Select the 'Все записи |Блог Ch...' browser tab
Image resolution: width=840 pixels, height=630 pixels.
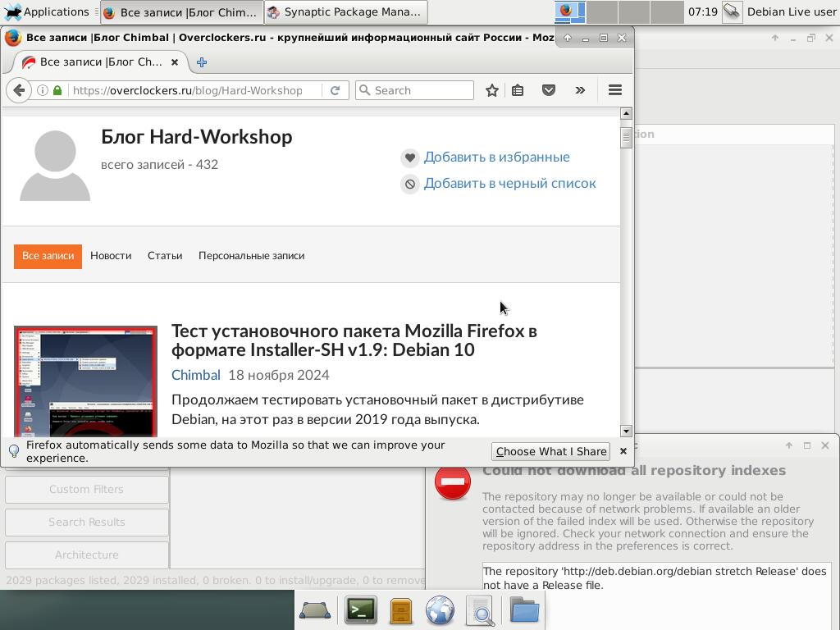click(x=99, y=62)
